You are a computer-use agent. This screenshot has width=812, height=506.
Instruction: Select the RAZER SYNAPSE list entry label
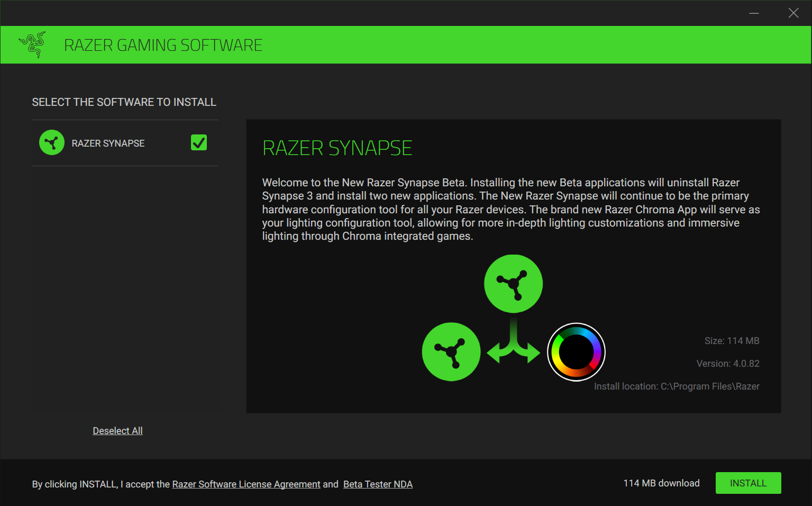pos(108,143)
